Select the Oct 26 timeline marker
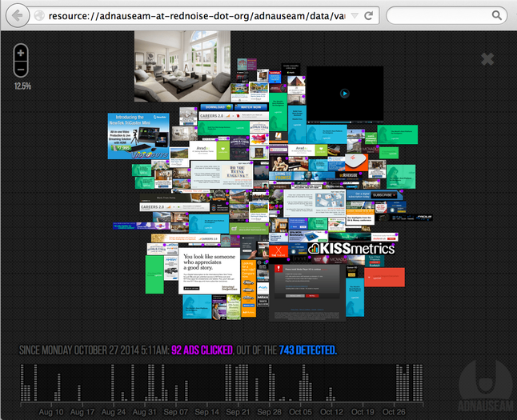 click(394, 412)
